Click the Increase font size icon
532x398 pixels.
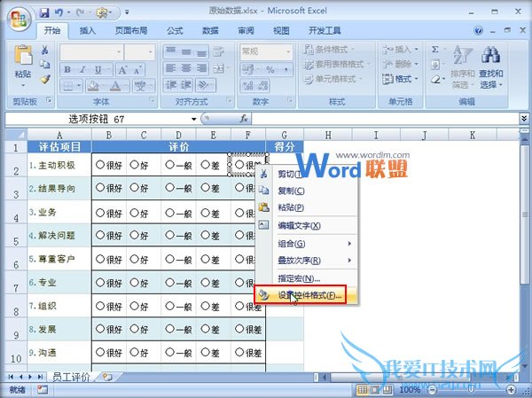(x=122, y=70)
